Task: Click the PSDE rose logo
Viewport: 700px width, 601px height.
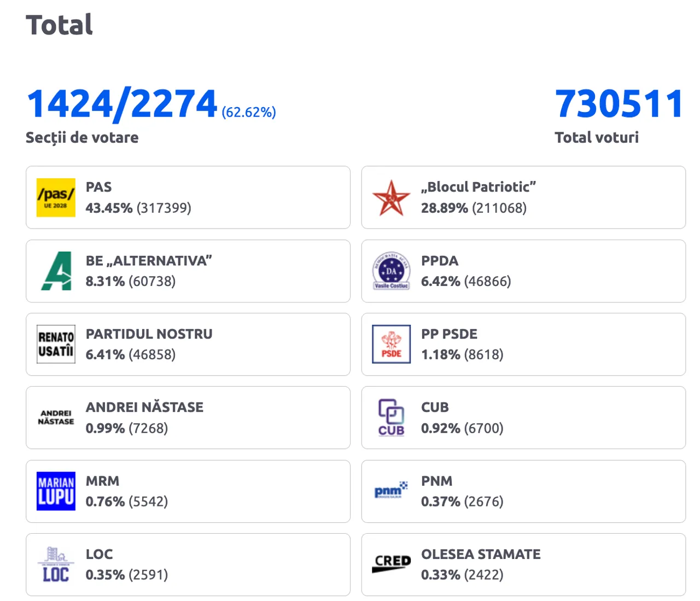Action: [391, 344]
